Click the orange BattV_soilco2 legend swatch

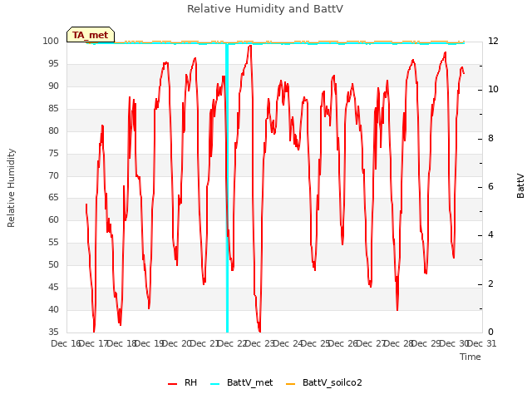(290, 384)
